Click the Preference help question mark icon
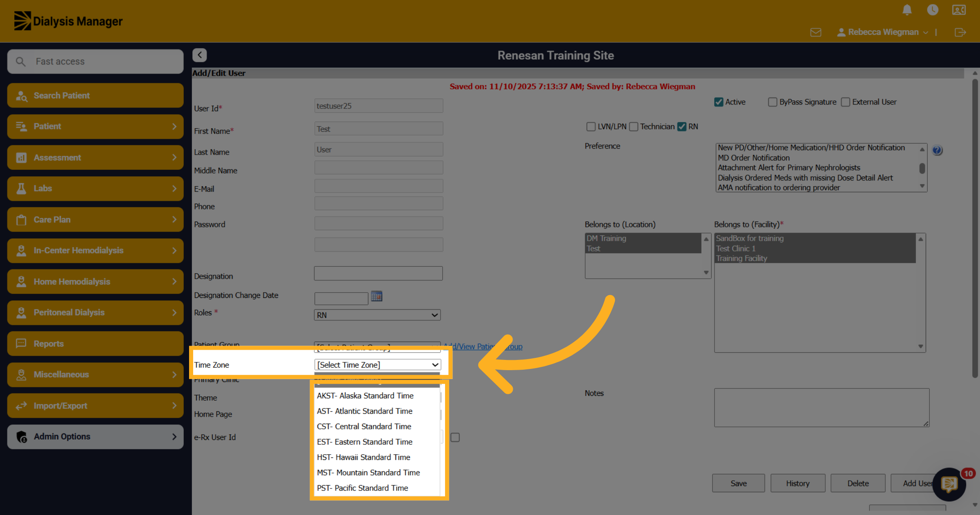Image resolution: width=980 pixels, height=515 pixels. coord(937,150)
